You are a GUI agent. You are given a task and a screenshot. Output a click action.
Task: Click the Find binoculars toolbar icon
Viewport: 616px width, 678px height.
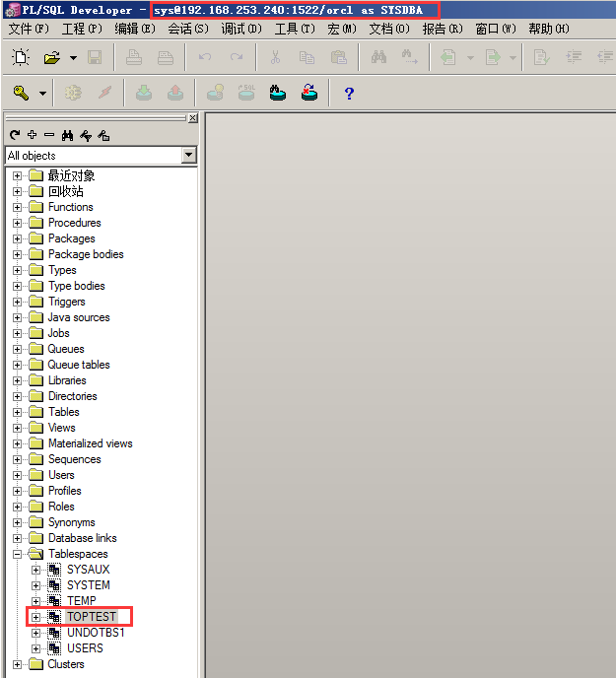pyautogui.click(x=378, y=56)
